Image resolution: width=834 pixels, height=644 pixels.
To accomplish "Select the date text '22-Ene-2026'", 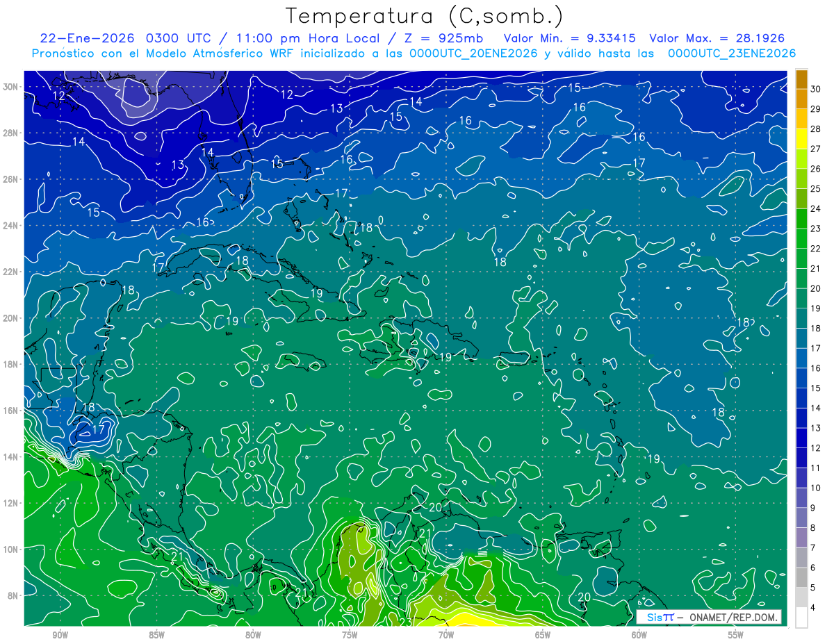I will coord(87,38).
